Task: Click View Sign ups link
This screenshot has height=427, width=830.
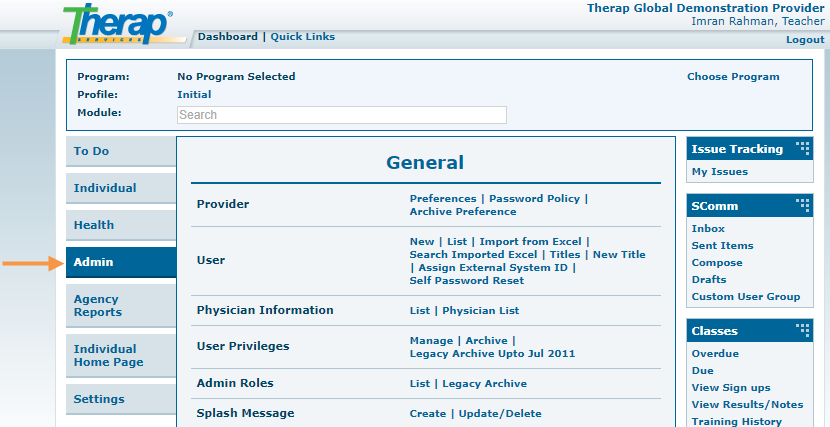Action: click(x=731, y=388)
